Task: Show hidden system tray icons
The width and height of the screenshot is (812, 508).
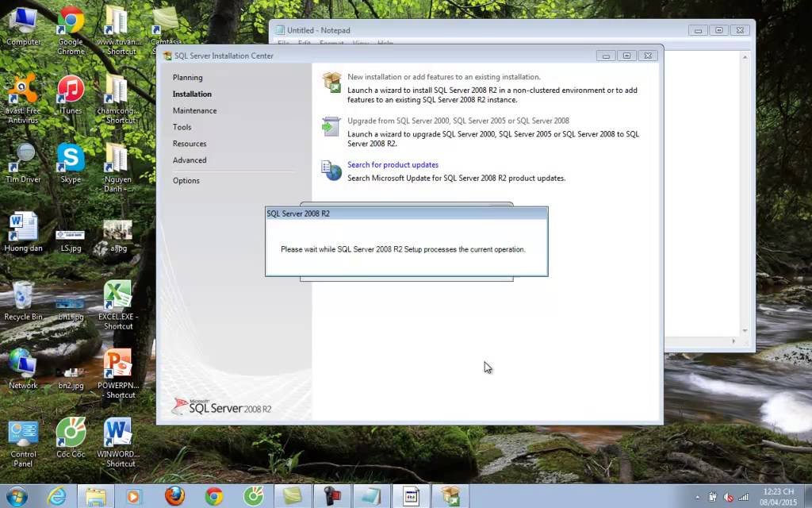Action: (x=697, y=498)
